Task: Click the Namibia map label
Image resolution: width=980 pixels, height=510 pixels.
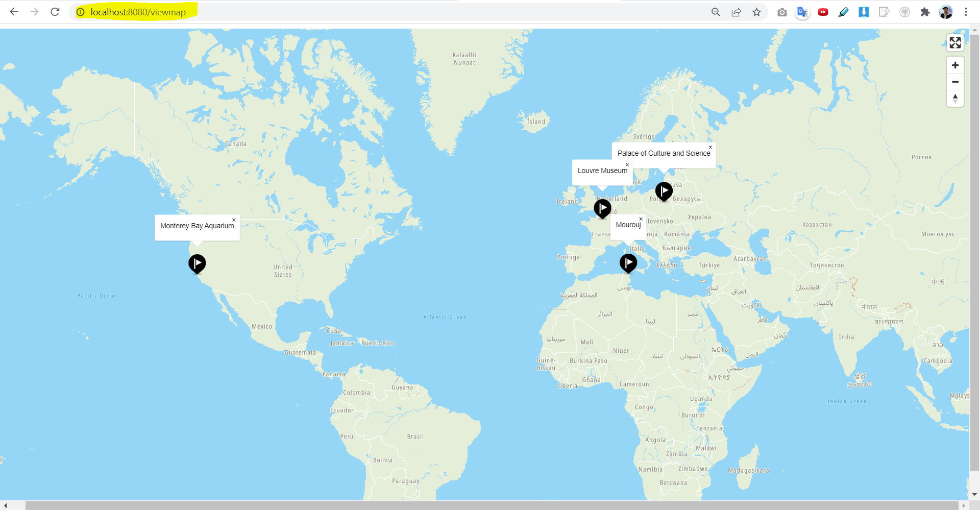Action: (650, 470)
